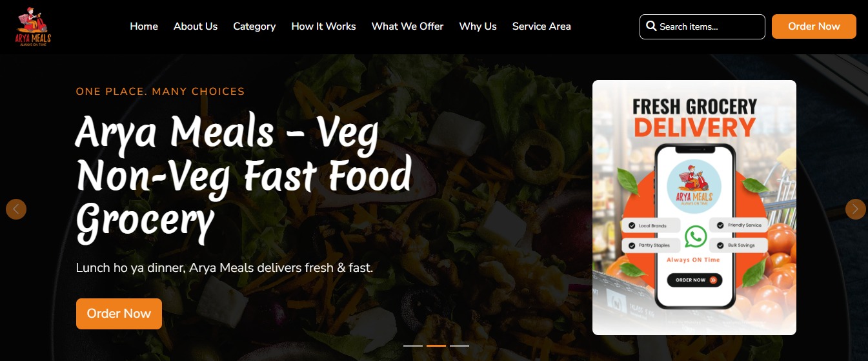Go to How It Works section

click(x=323, y=26)
